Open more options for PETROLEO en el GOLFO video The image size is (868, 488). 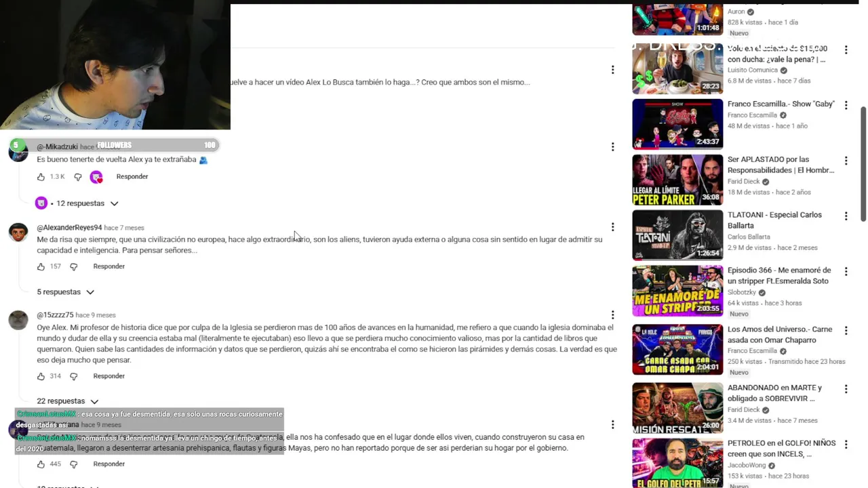[846, 445]
